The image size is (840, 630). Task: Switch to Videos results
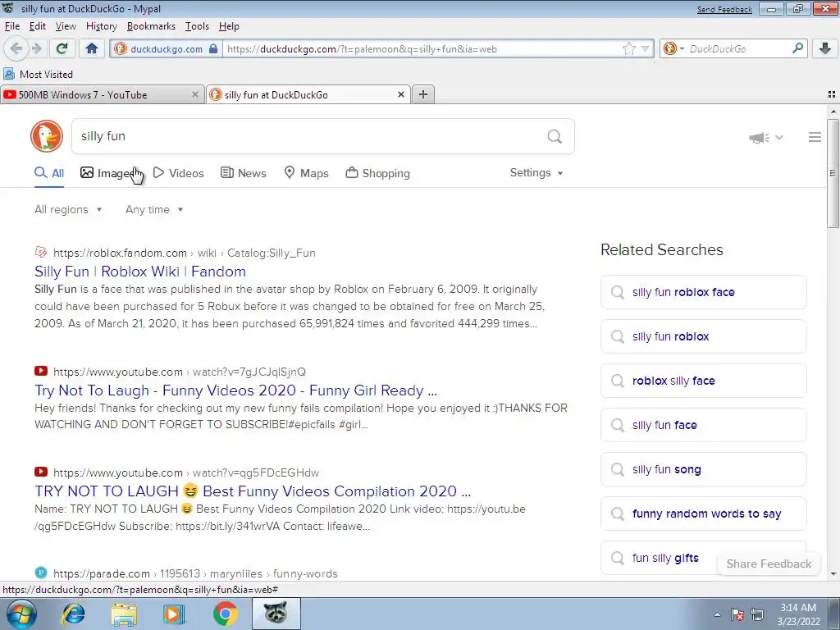(178, 173)
